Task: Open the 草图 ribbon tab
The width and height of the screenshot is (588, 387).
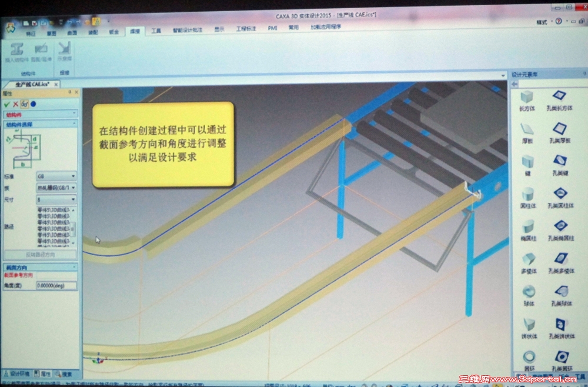Action: pyautogui.click(x=51, y=34)
